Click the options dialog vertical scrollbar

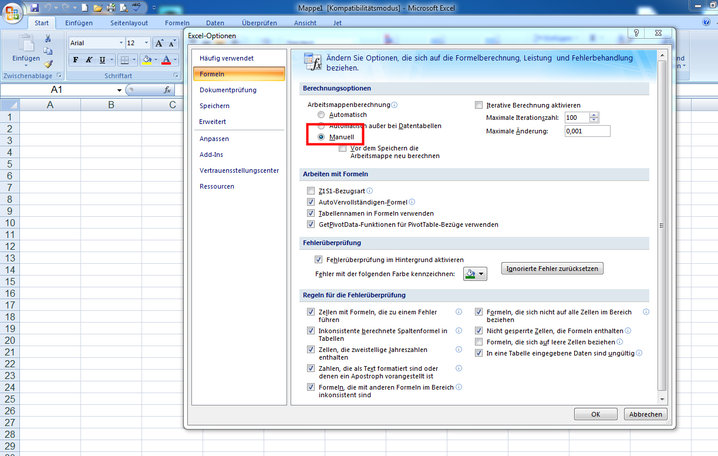[662, 225]
